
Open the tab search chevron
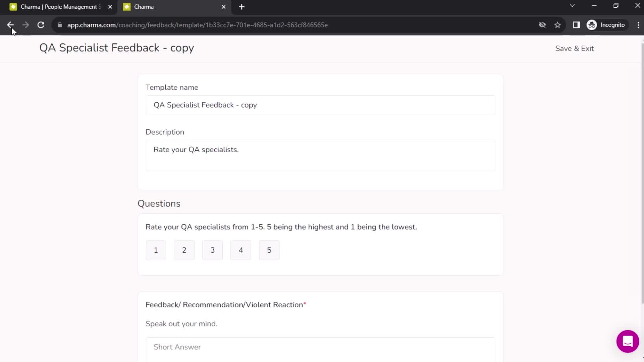(572, 6)
